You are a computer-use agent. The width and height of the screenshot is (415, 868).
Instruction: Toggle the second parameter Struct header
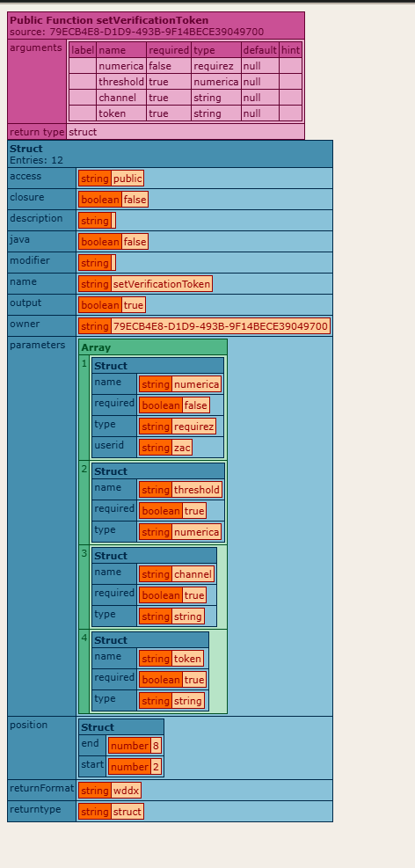157,471
